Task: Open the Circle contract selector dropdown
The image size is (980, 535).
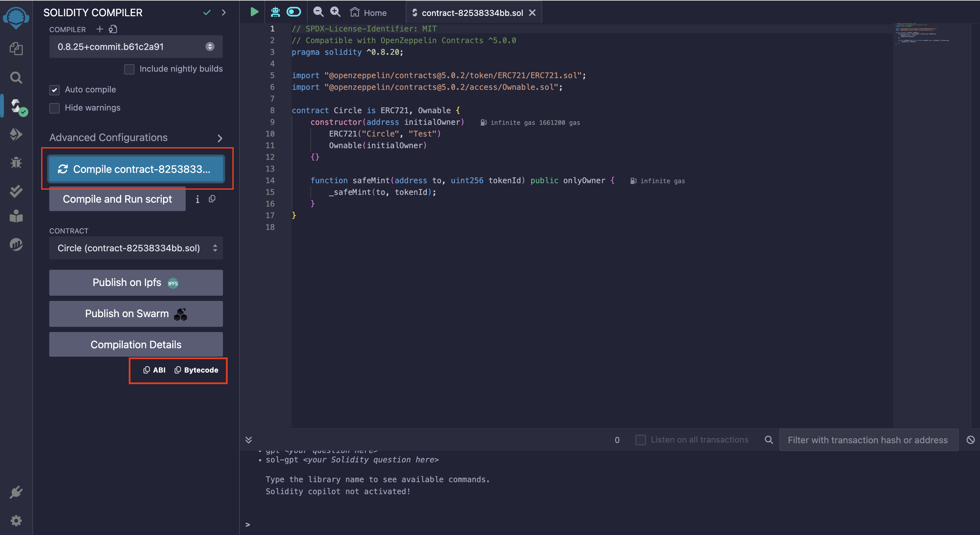Action: [136, 248]
